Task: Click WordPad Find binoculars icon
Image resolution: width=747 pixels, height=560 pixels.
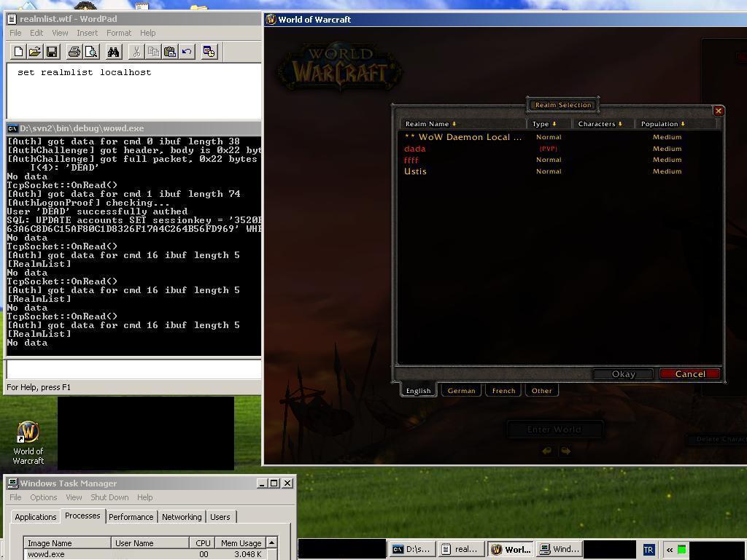Action: (x=113, y=52)
